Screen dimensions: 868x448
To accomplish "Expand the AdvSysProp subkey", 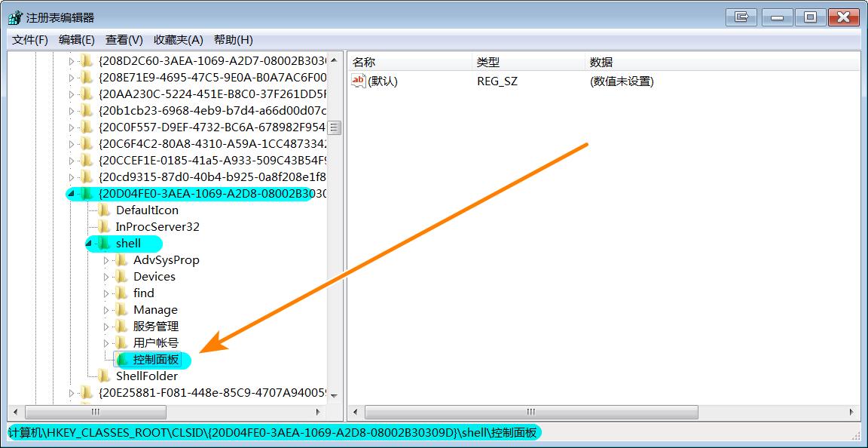I will coord(108,259).
